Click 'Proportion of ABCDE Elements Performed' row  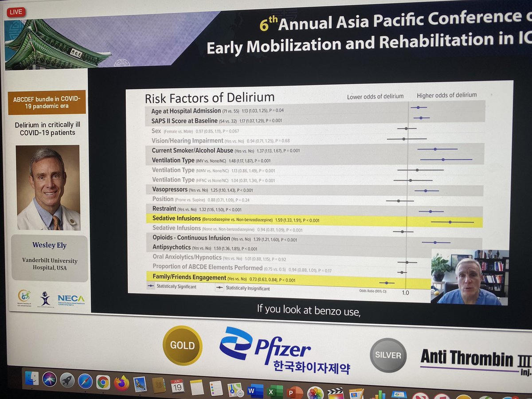pos(288,267)
